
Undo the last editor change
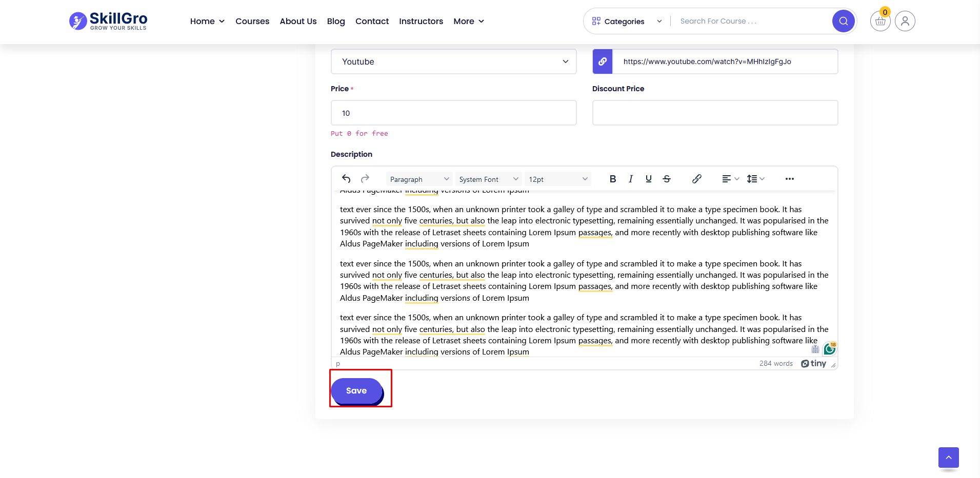click(x=346, y=179)
